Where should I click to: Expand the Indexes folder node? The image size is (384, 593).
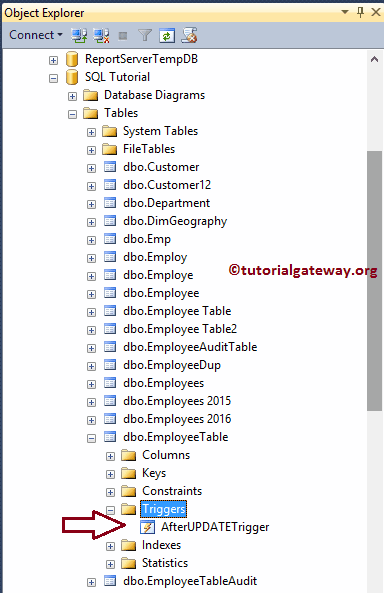click(110, 546)
